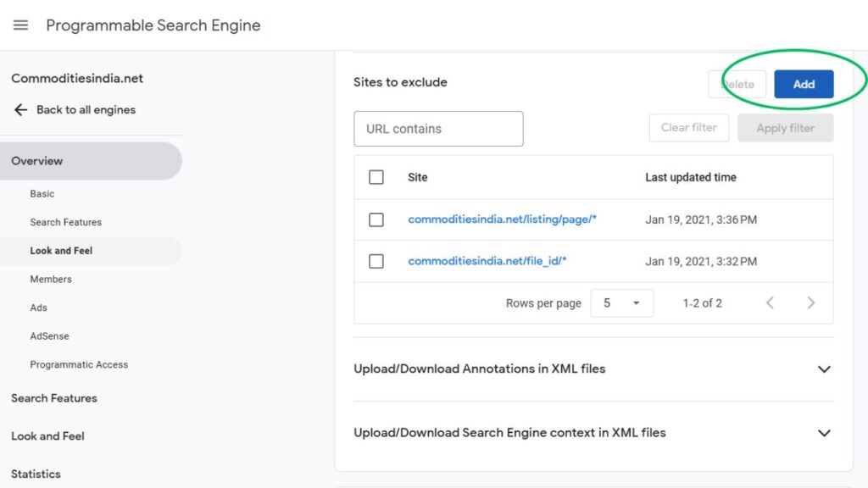Click the Jan 19, 2021, 3:36 PM cell

tap(701, 219)
